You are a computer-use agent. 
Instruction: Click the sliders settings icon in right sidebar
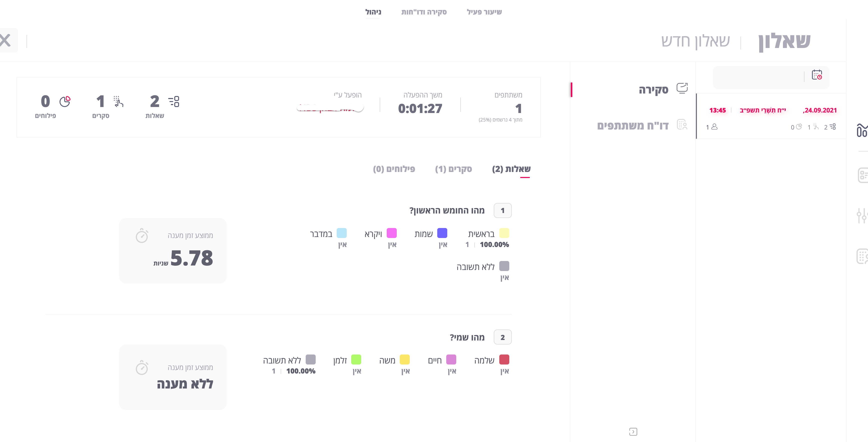[861, 215]
